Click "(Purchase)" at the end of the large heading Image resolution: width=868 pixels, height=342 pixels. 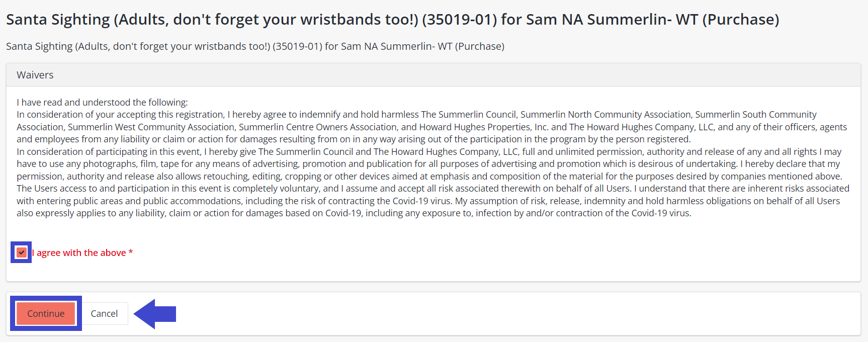pos(740,19)
